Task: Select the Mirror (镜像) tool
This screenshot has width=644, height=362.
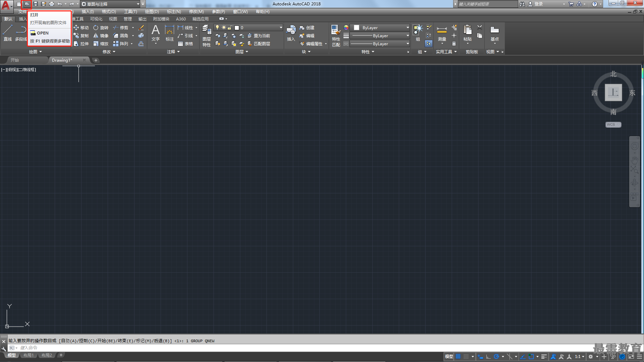Action: 101,36
